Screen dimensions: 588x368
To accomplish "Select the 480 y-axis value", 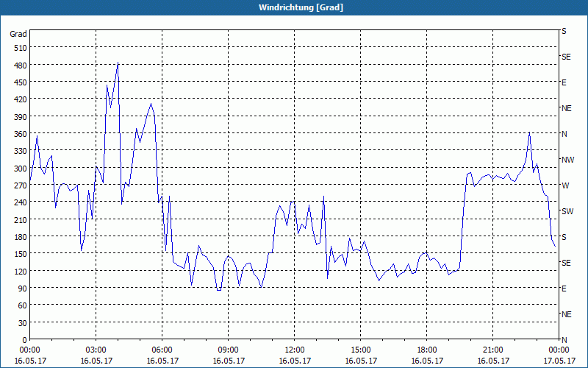I will tap(21, 66).
